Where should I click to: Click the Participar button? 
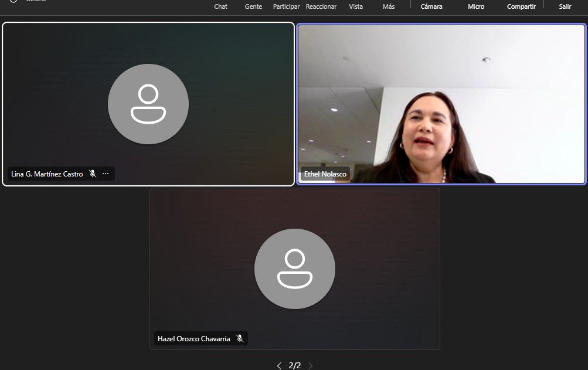click(x=286, y=6)
